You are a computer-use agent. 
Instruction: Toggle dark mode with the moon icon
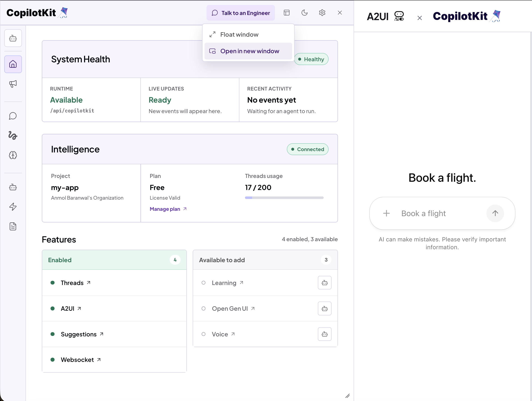[304, 13]
